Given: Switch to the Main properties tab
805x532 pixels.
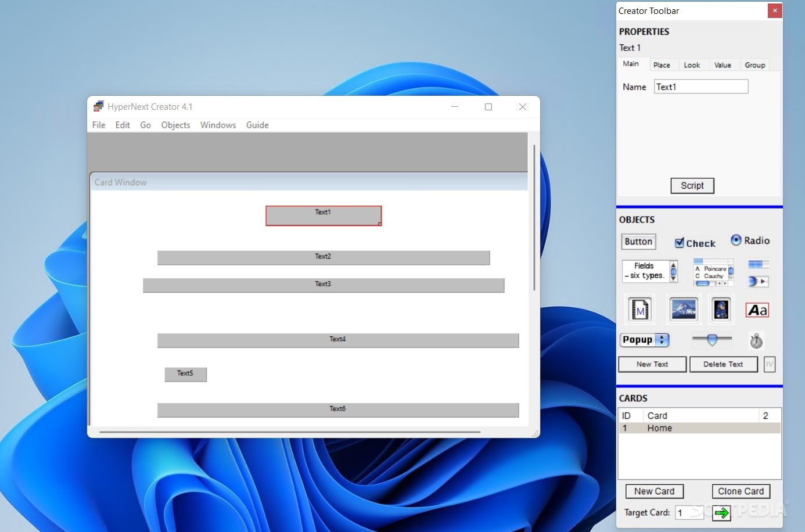Looking at the screenshot, I should tap(631, 64).
